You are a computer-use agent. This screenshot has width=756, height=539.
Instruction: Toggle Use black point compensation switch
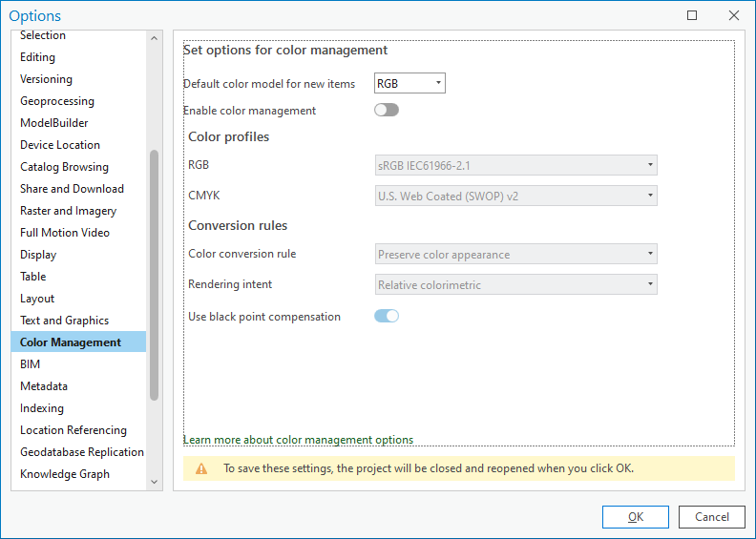pyautogui.click(x=386, y=317)
